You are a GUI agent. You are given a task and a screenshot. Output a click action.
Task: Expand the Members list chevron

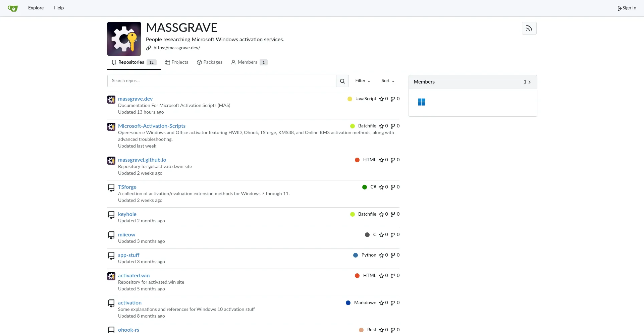[529, 82]
